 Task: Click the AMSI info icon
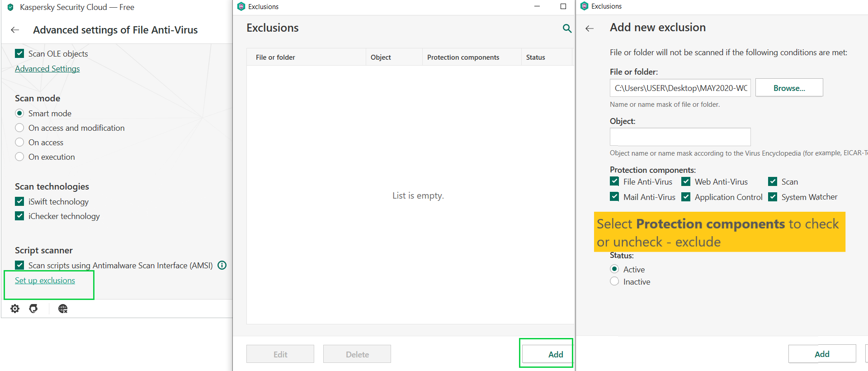pyautogui.click(x=222, y=265)
